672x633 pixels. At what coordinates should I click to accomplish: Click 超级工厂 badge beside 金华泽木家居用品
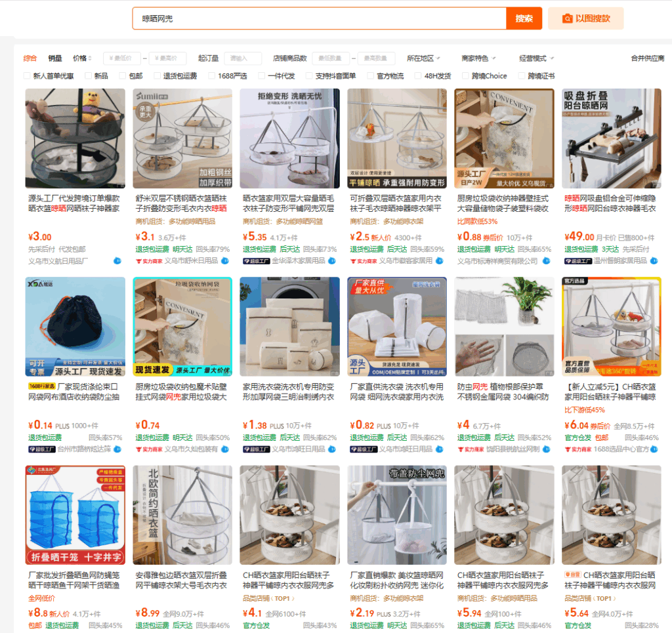(x=257, y=261)
